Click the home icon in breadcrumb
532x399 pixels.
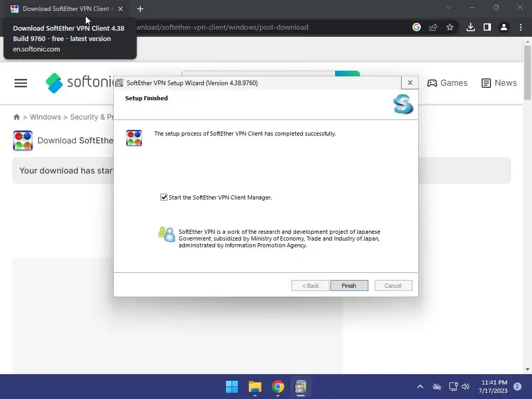point(16,117)
